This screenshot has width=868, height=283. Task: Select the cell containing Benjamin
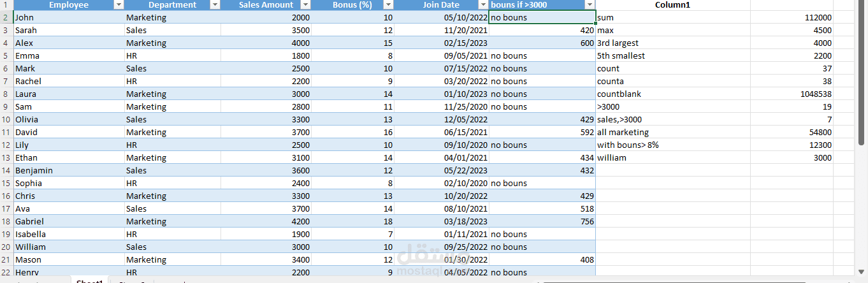pos(69,170)
